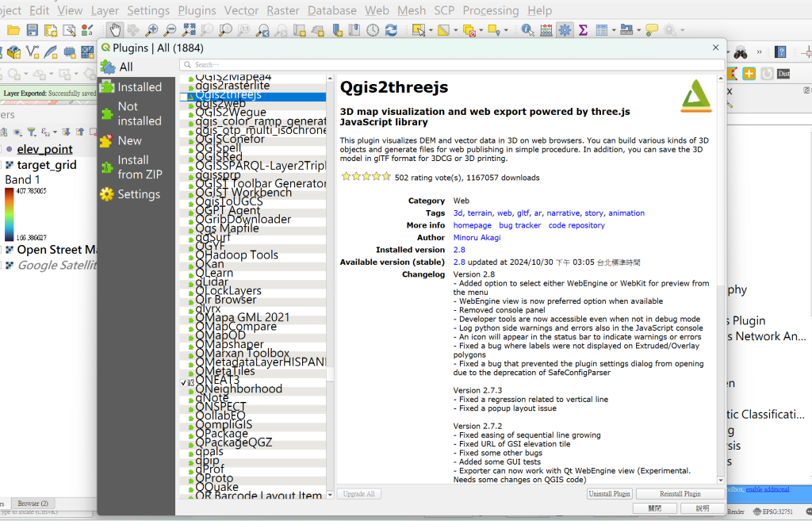Open project with the yellow folder icon
The image size is (812, 521).
click(14, 30)
